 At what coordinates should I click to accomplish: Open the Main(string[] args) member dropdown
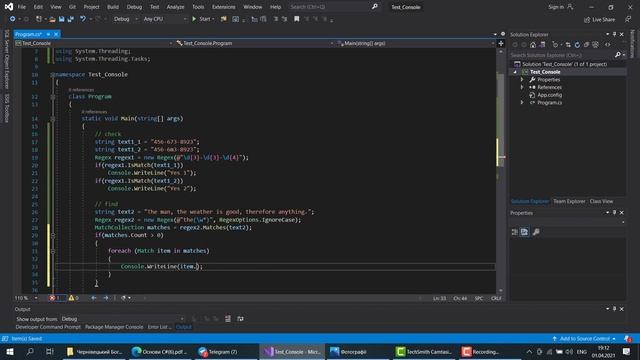(x=416, y=43)
